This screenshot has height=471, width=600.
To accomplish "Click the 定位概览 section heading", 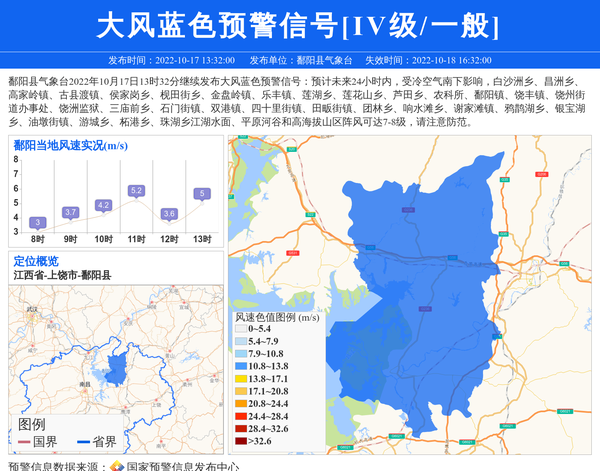I will (x=36, y=261).
